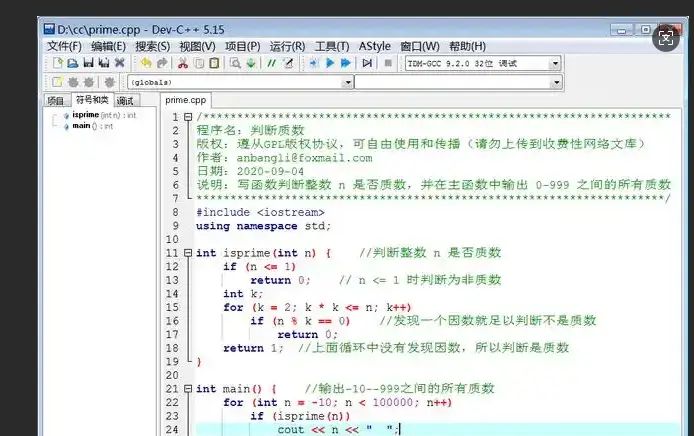Viewport: 694px width, 436px height.
Task: Click the Paste clipboard icon
Action: [x=214, y=63]
